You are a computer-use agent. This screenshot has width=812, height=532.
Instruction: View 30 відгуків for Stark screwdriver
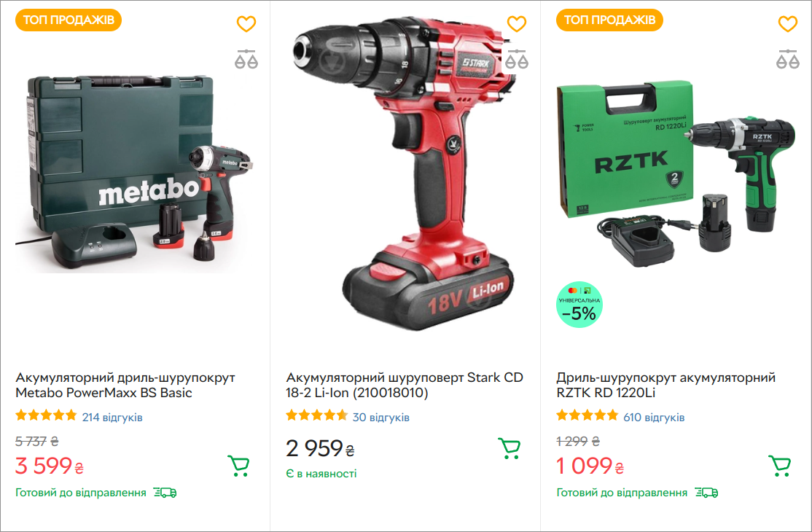tap(381, 417)
